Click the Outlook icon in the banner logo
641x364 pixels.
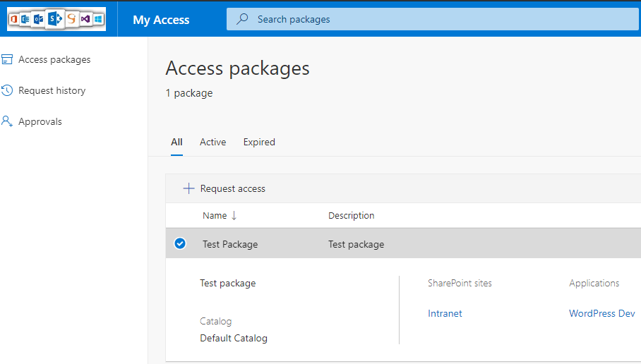tap(39, 19)
